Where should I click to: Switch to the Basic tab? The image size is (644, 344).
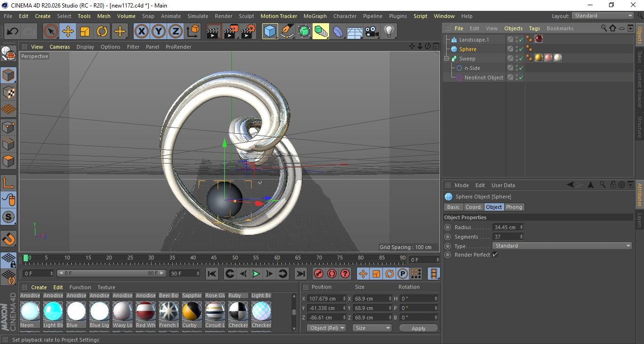(x=453, y=207)
